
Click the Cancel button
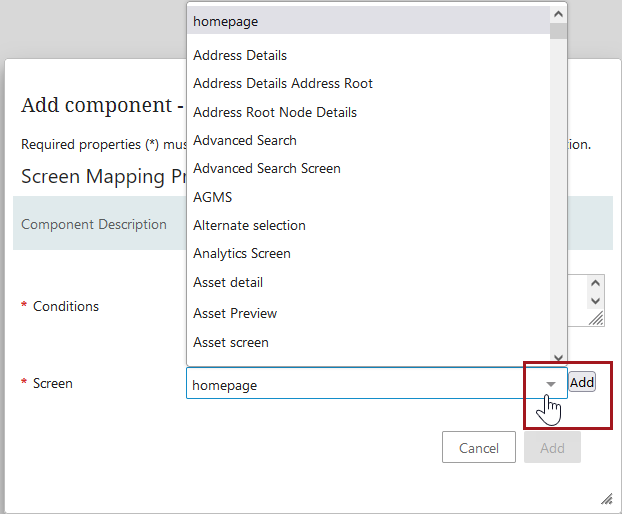tap(478, 448)
